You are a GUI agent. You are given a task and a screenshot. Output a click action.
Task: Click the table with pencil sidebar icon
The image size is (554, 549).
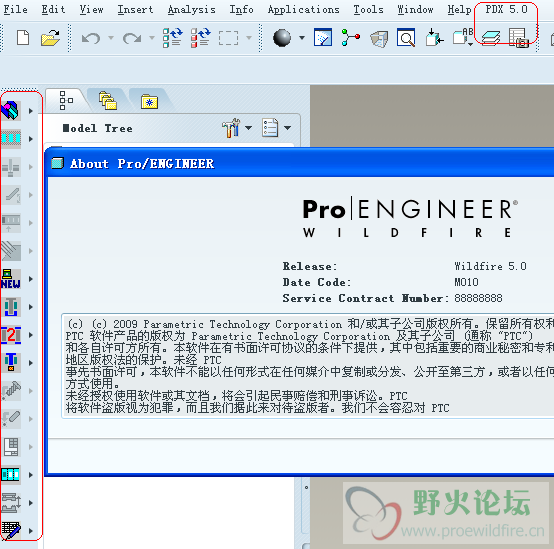[11, 531]
